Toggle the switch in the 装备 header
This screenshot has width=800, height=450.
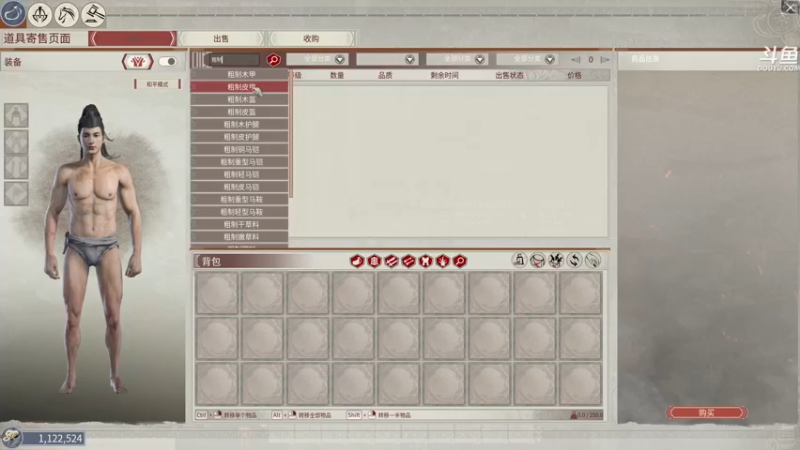pyautogui.click(x=167, y=62)
